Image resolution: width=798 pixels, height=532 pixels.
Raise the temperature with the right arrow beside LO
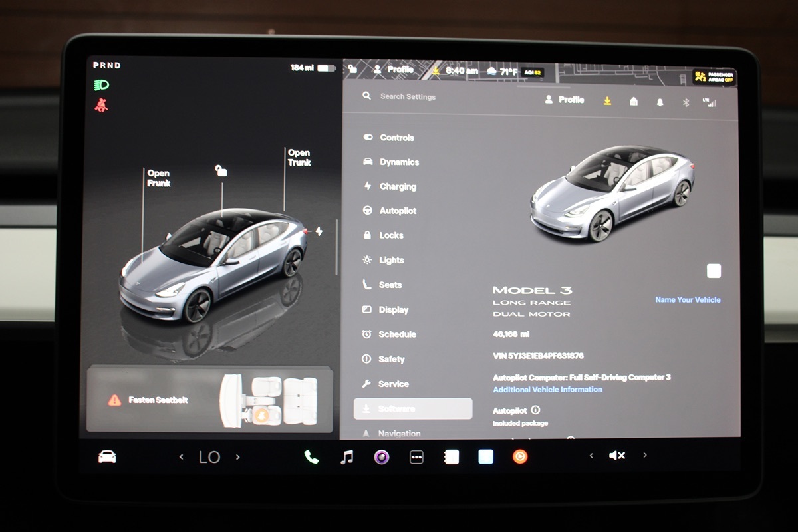pos(238,457)
